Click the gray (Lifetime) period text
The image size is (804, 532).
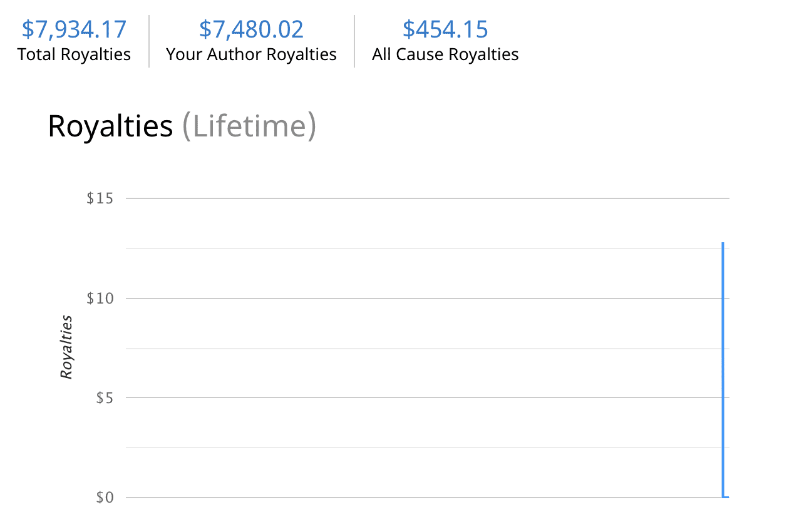249,126
